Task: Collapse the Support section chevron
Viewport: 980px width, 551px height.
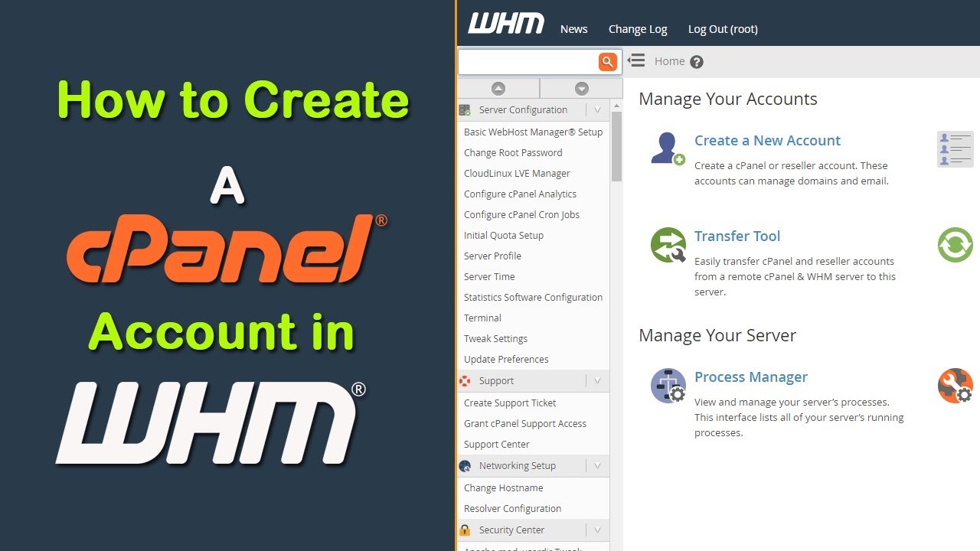Action: (x=598, y=381)
